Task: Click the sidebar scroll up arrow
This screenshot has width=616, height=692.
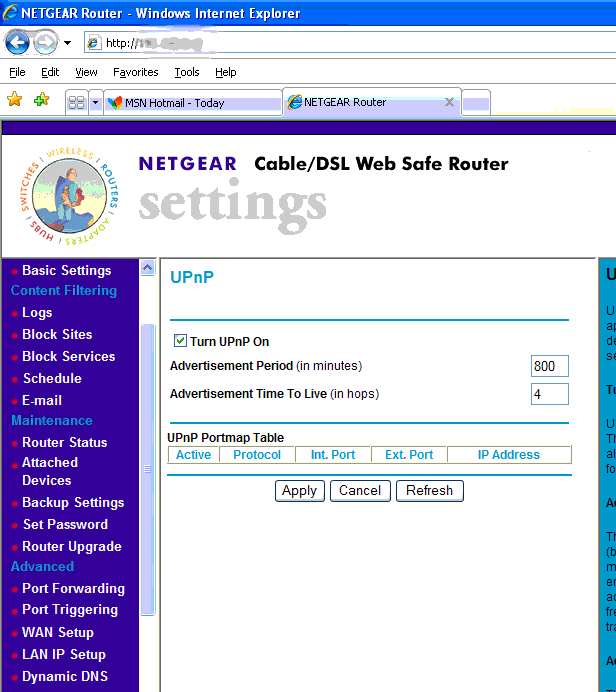Action: (147, 268)
